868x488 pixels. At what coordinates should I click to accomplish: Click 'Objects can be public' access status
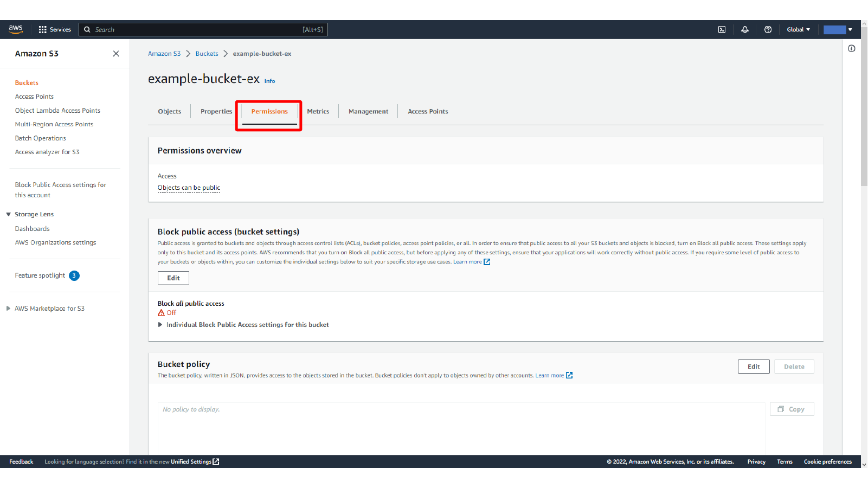(x=189, y=188)
